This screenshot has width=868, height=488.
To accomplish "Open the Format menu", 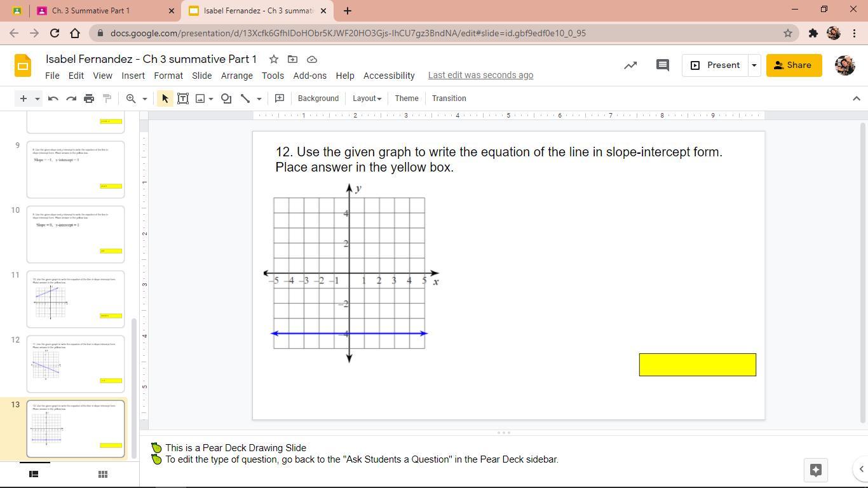I will (168, 76).
